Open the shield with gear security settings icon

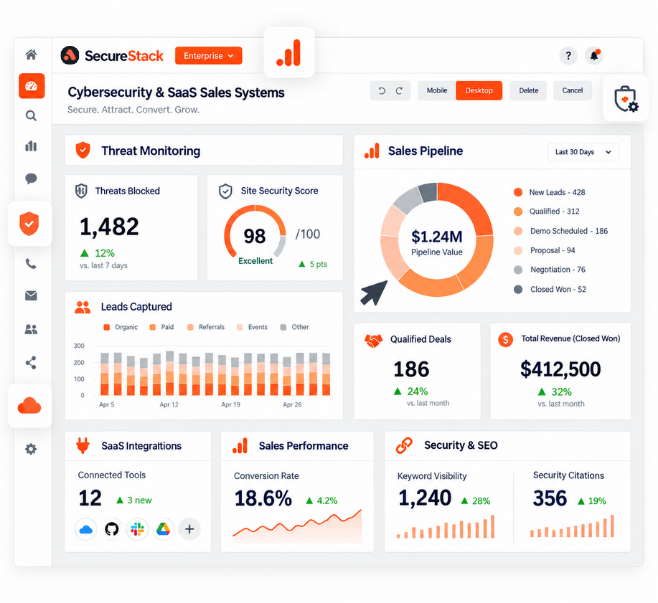pos(626,99)
